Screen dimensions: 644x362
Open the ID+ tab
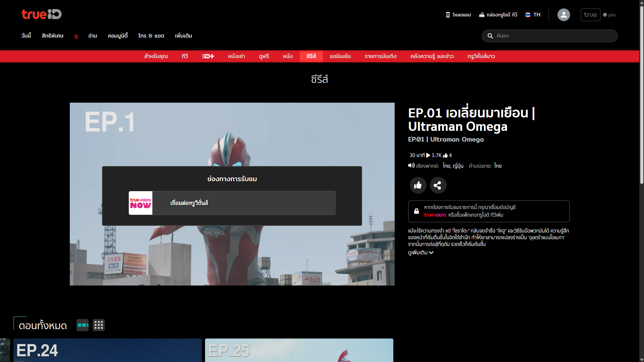point(208,56)
